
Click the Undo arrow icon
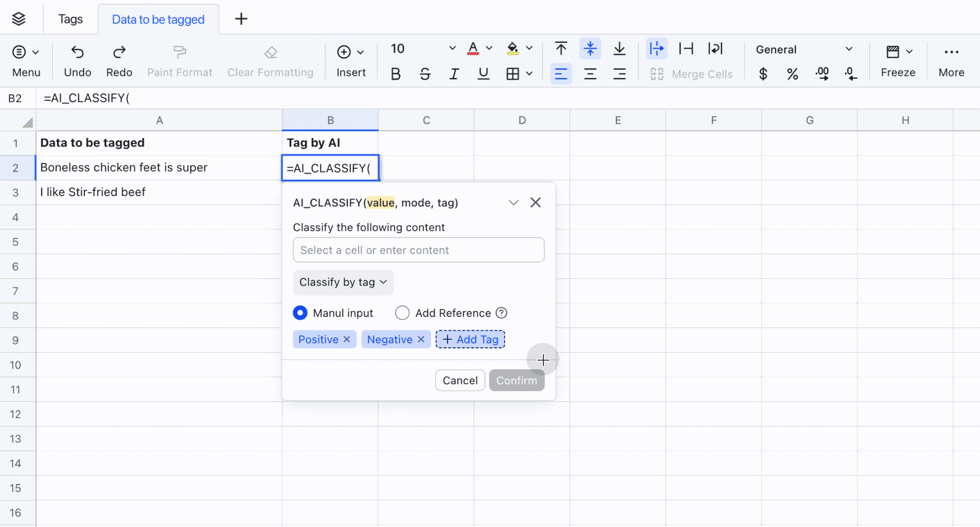(x=77, y=52)
